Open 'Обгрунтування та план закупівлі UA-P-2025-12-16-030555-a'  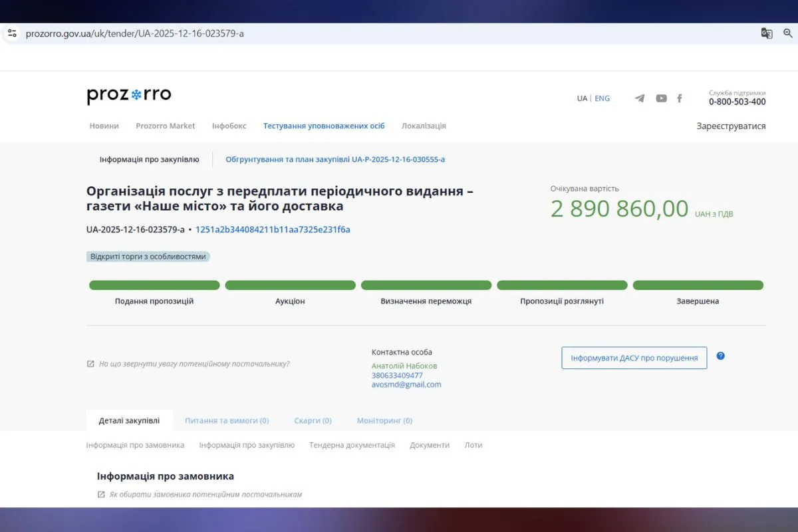[x=334, y=159]
